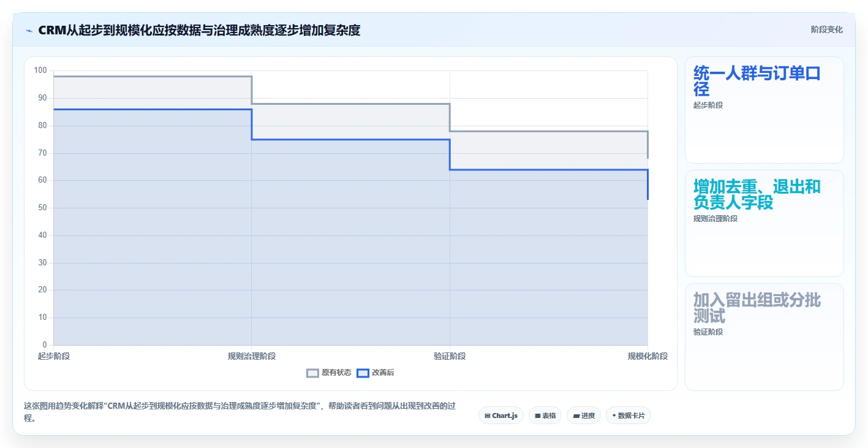Select the Chart.js tag chip
Screen dimensions: 868x448
[501, 416]
